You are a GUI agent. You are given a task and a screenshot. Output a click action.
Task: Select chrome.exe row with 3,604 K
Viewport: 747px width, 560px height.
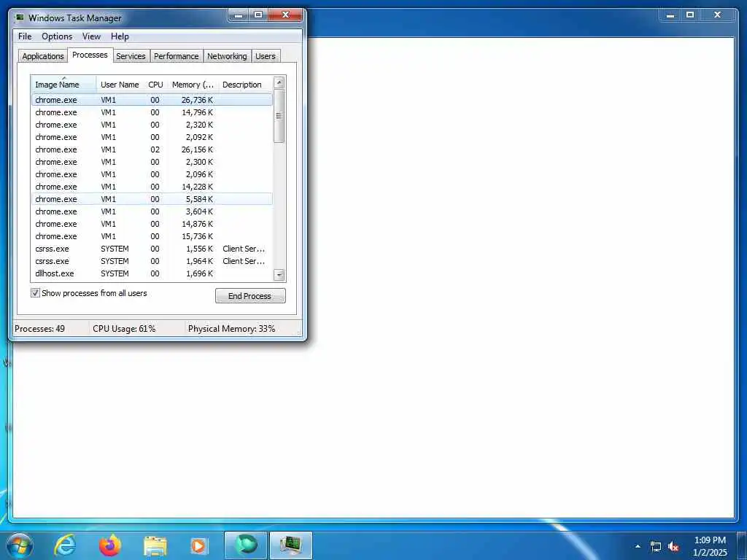point(152,211)
